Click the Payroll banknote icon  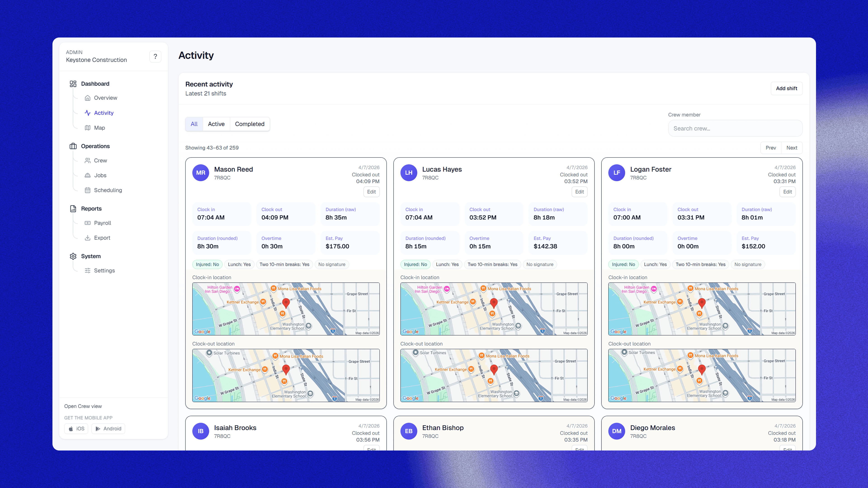(x=88, y=223)
